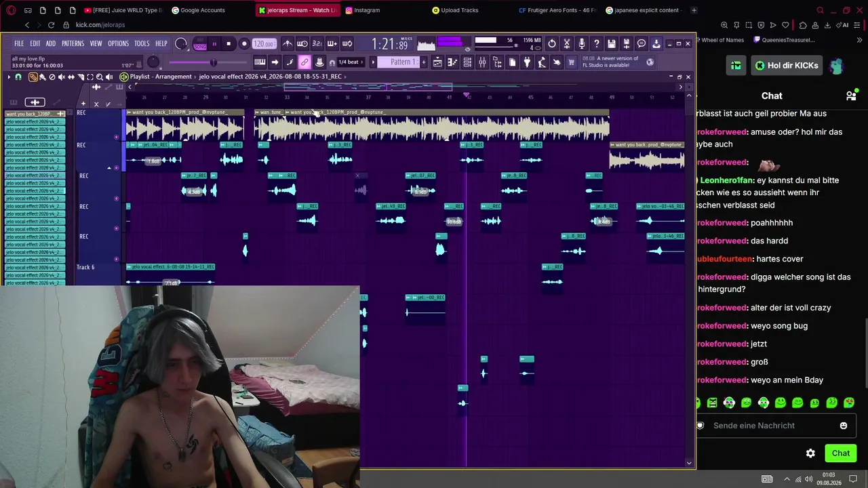Pause playback in FL Studio transport
The image size is (868, 488).
tap(214, 44)
